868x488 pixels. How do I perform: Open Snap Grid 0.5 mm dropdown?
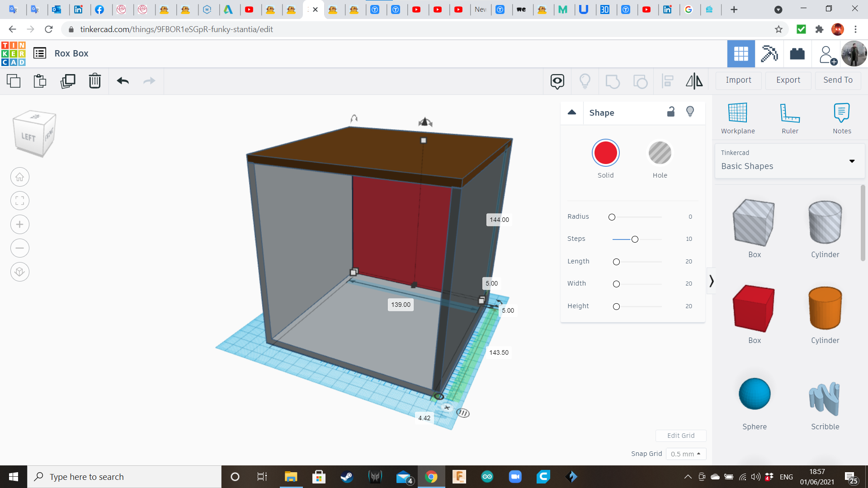(685, 454)
